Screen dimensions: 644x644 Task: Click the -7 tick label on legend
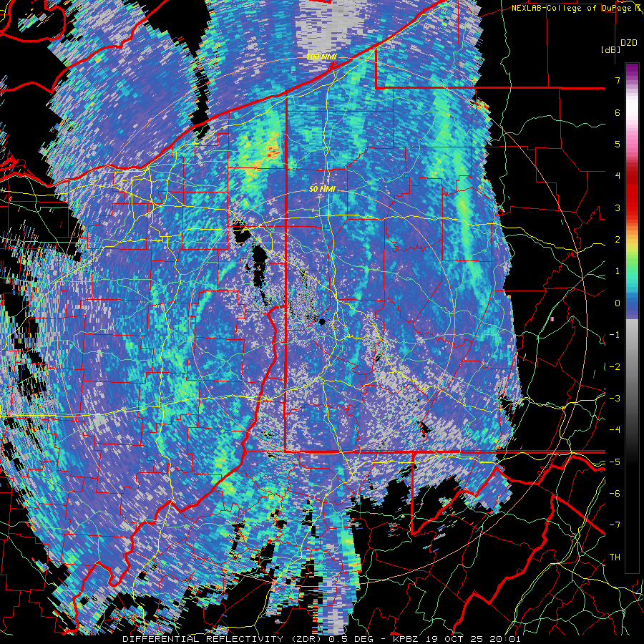pyautogui.click(x=615, y=525)
